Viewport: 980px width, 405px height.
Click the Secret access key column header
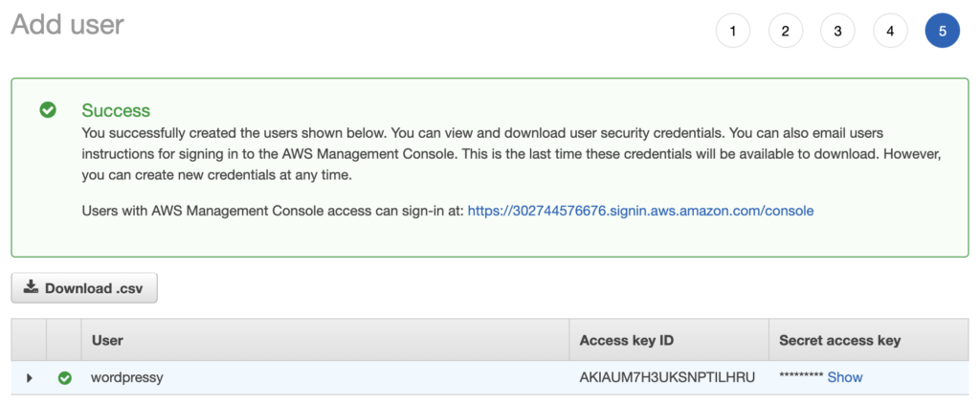840,341
